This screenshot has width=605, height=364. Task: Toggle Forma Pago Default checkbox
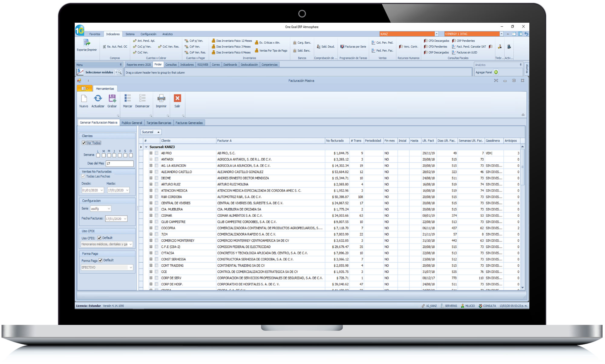point(100,260)
